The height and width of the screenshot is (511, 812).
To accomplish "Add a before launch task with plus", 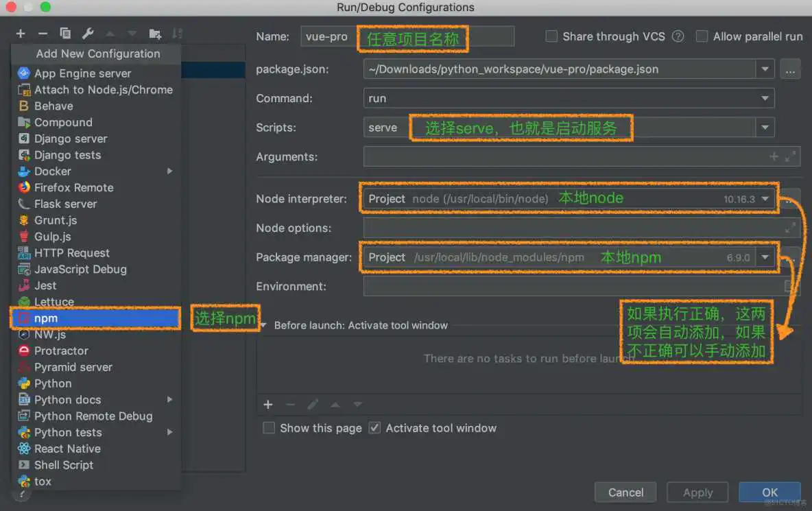I will coord(268,405).
